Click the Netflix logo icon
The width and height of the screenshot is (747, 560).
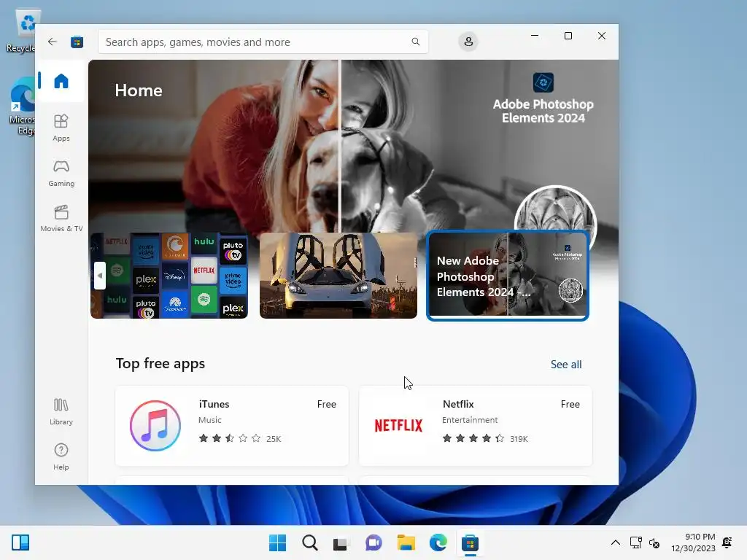[398, 425]
